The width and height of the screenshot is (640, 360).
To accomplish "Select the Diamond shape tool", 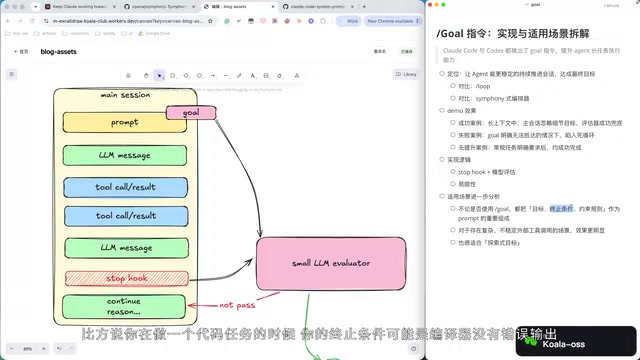I will coord(186,76).
